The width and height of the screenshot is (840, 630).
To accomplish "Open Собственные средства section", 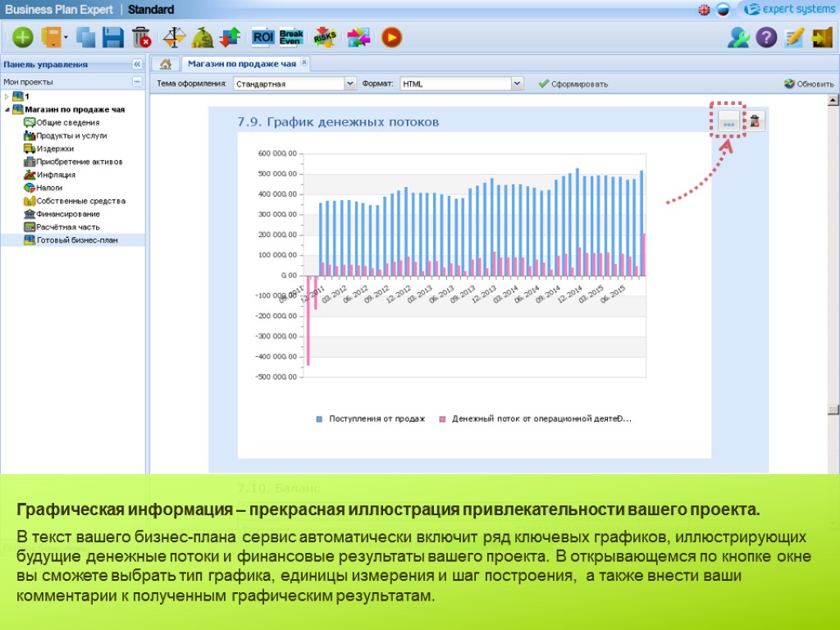I will coord(75,201).
